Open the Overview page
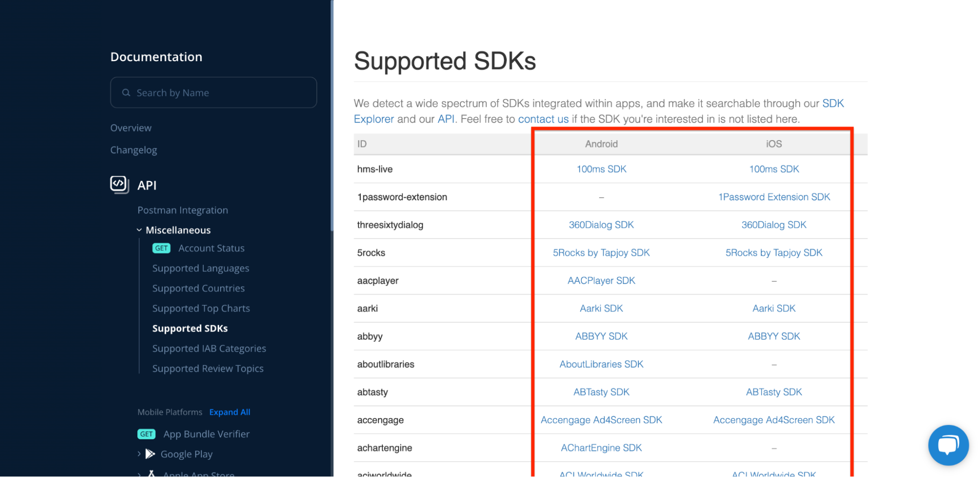This screenshot has width=980, height=477. click(131, 128)
